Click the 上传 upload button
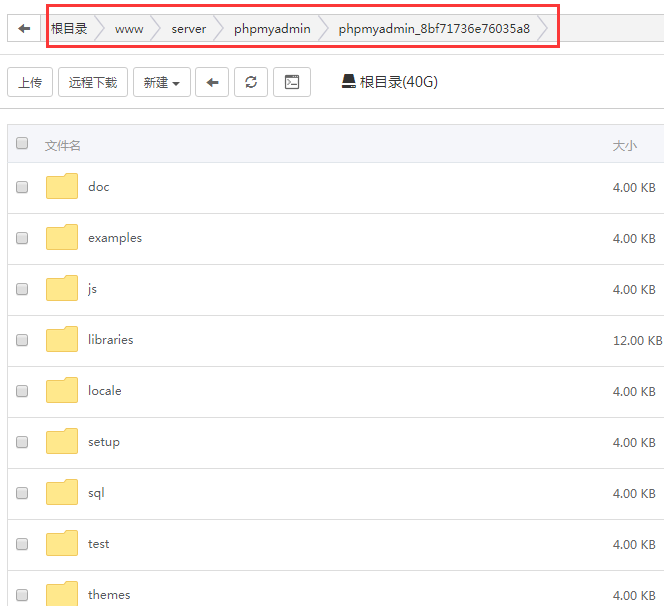 pos(30,82)
